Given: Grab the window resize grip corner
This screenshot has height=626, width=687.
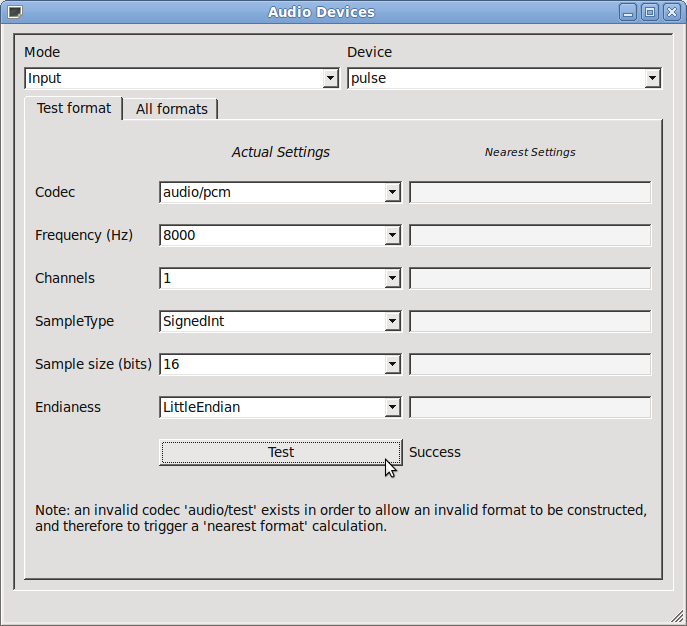Looking at the screenshot, I should coord(677,616).
